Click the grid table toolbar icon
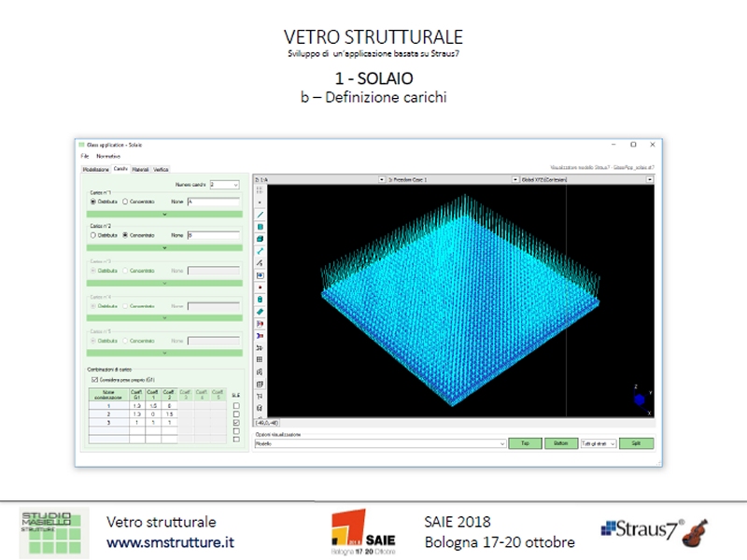The width and height of the screenshot is (747, 560). [260, 359]
